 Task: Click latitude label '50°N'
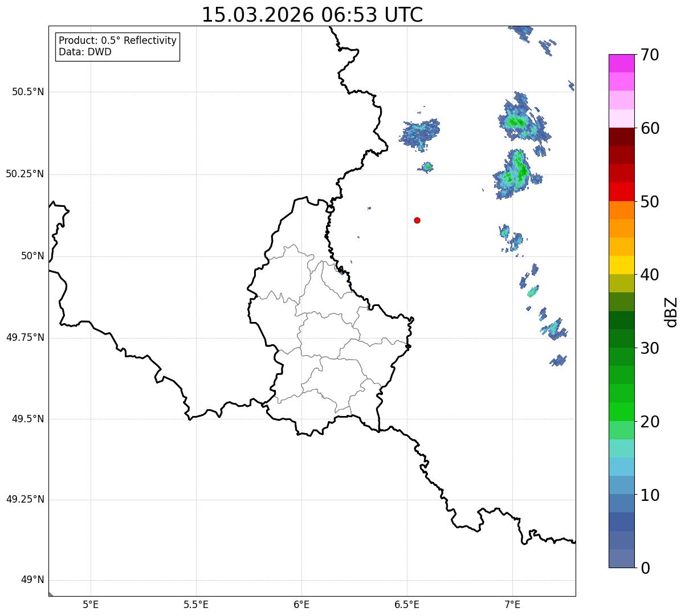point(32,256)
